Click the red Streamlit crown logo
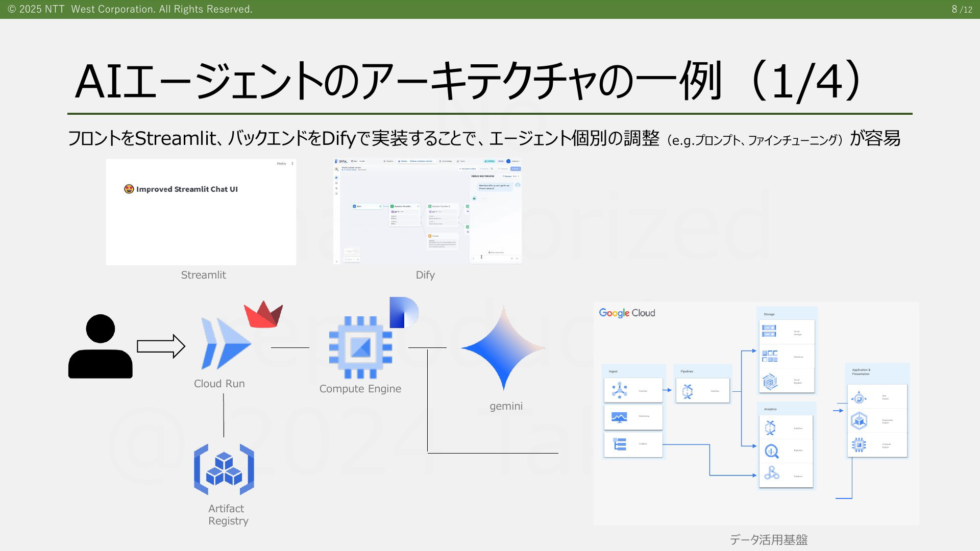The image size is (980, 551). pos(263,314)
